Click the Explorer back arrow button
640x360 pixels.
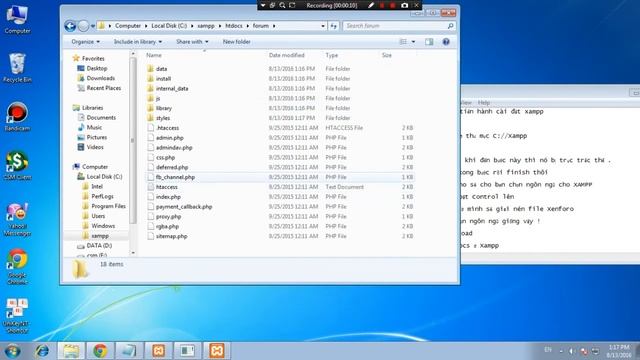70,26
